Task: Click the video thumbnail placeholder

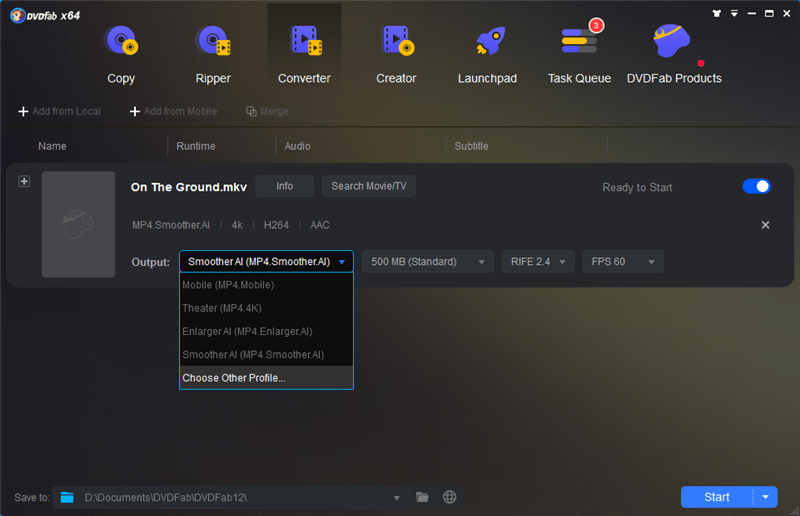Action: pyautogui.click(x=78, y=224)
